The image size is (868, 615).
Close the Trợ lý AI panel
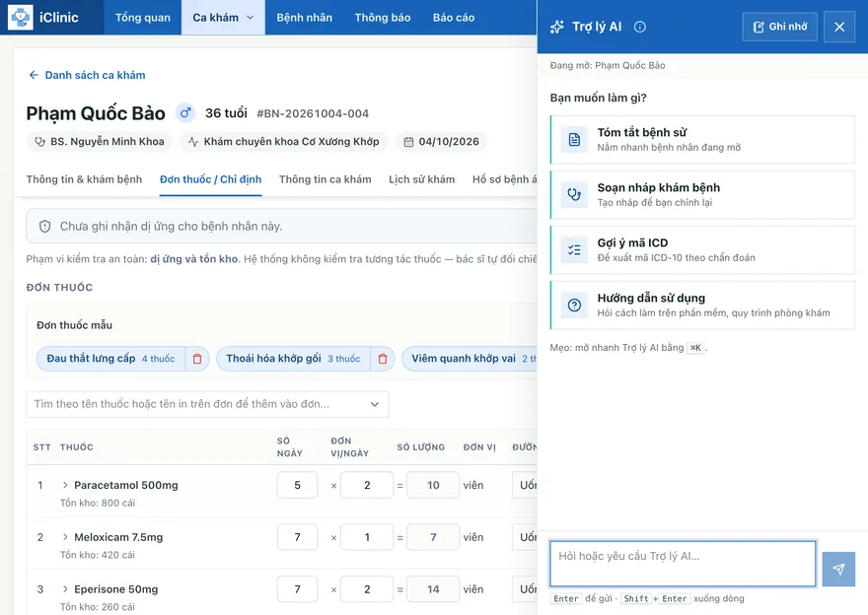coord(839,27)
